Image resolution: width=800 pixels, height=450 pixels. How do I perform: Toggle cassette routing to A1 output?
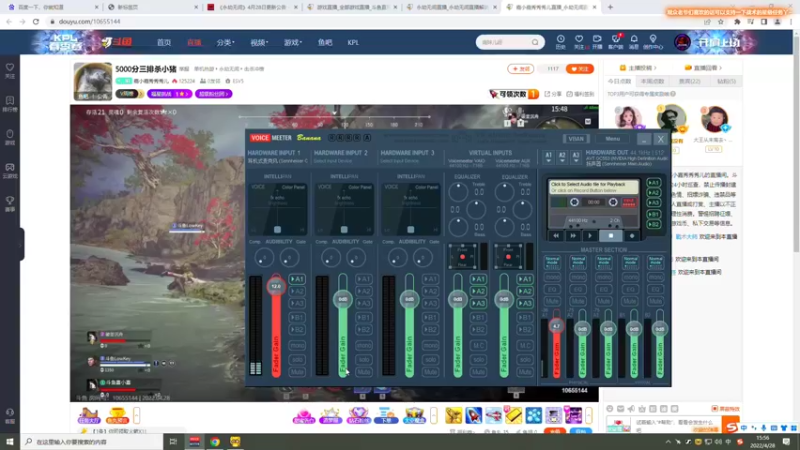point(654,183)
